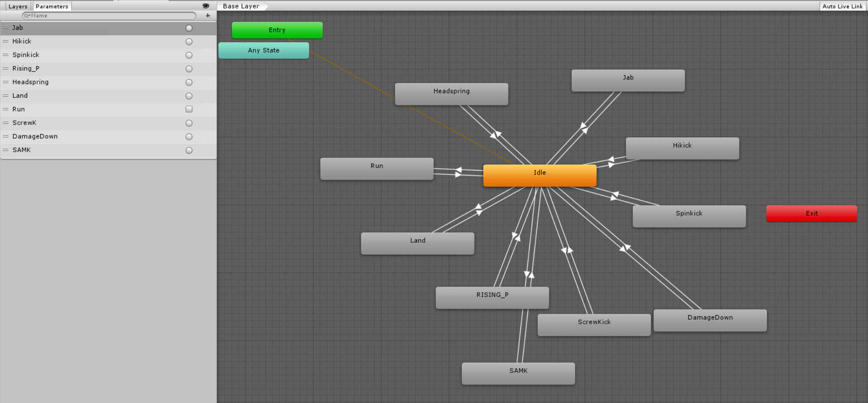Screen dimensions: 868x403
Task: Select the Land parameter name
Action: pyautogui.click(x=20, y=96)
